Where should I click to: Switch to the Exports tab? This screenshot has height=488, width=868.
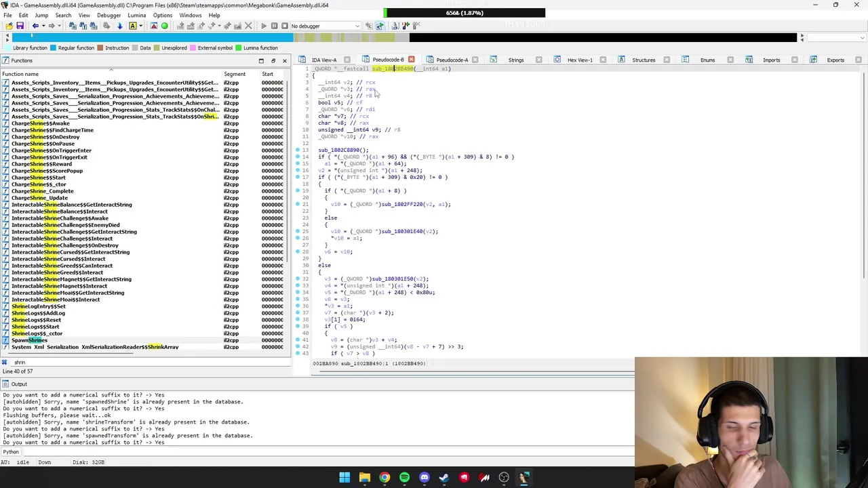pos(835,60)
